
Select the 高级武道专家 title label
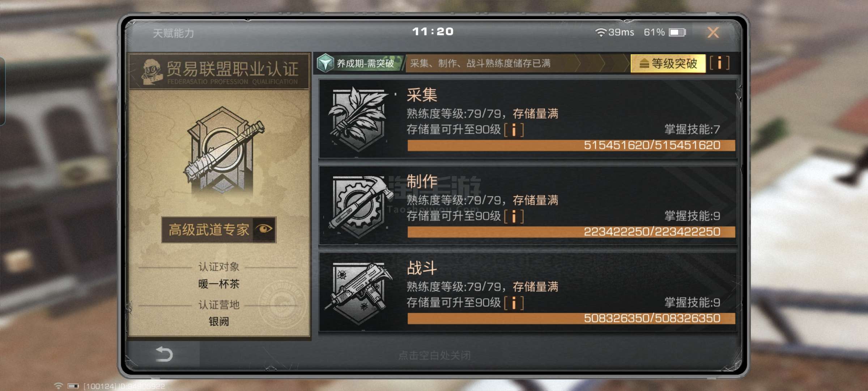(x=209, y=230)
